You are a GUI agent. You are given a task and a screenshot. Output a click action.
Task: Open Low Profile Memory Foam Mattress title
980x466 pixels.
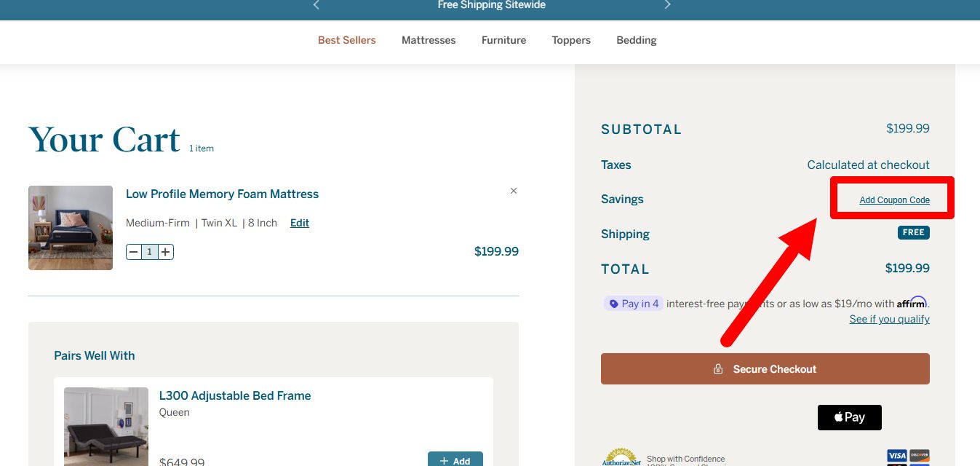[222, 194]
